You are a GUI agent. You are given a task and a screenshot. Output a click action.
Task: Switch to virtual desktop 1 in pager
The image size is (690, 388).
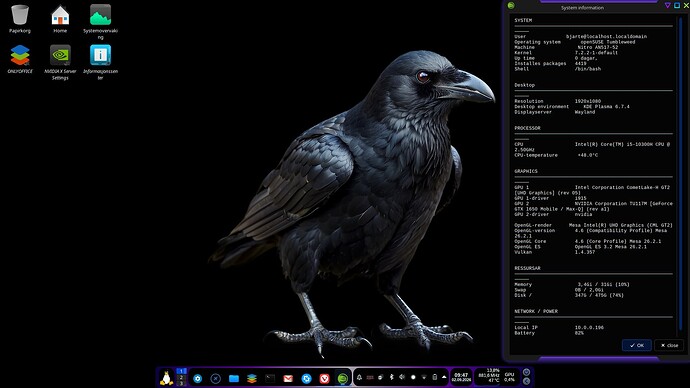coord(181,371)
